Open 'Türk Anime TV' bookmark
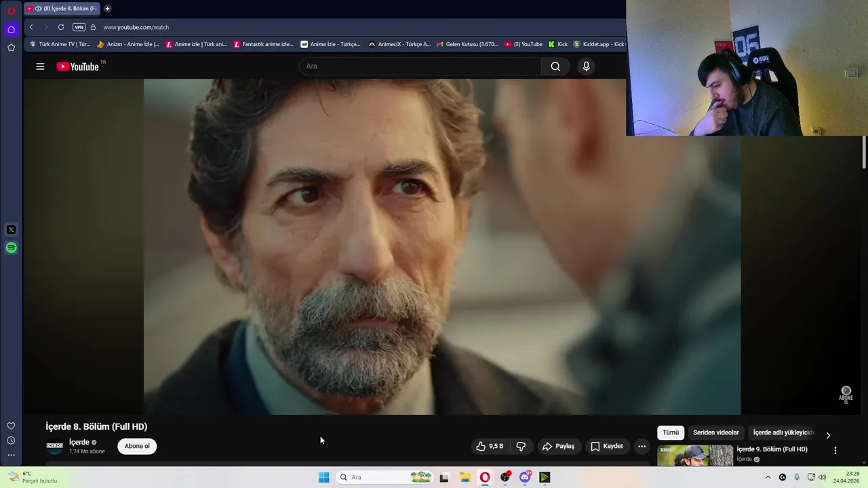Screen dimensions: 868x488 point(60,44)
